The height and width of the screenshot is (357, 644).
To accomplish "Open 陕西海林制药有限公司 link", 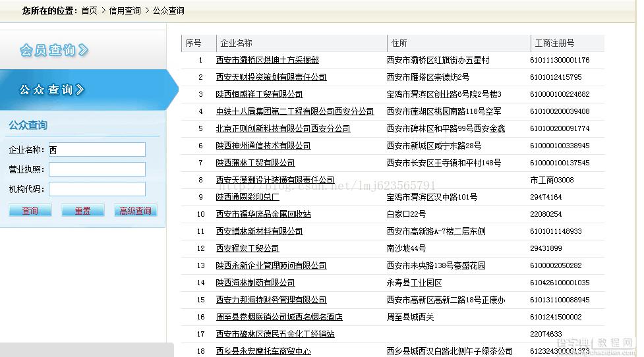I will coord(256,283).
